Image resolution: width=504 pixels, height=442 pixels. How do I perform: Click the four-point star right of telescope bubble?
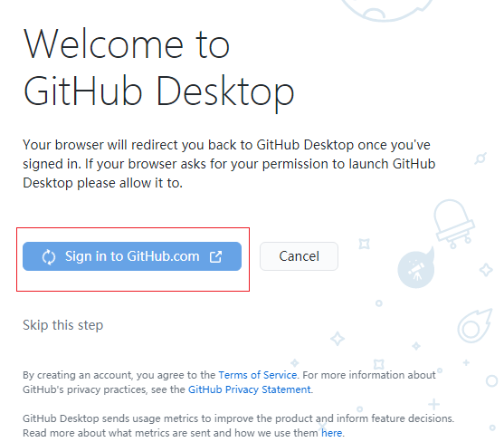pyautogui.click(x=486, y=270)
